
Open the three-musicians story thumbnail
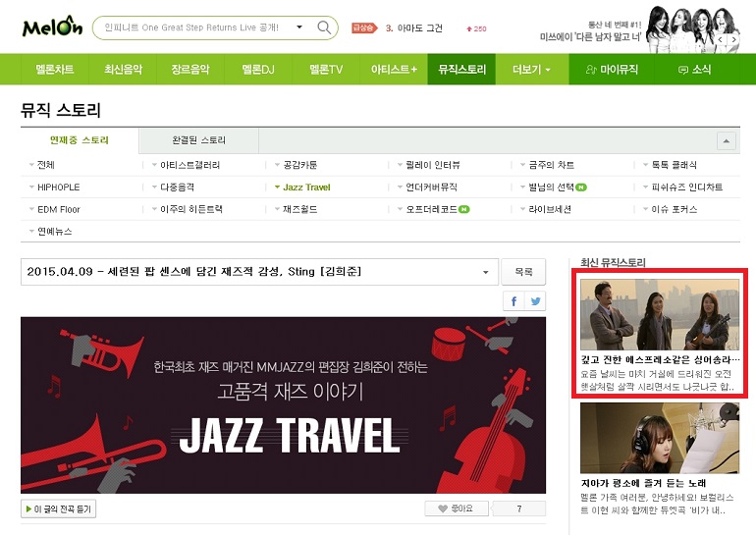click(660, 315)
